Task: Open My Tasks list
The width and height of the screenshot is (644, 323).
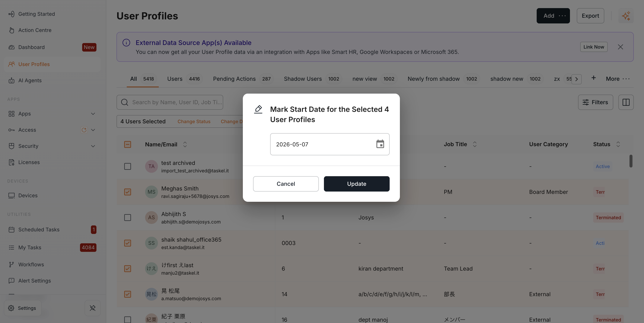Action: (30, 247)
